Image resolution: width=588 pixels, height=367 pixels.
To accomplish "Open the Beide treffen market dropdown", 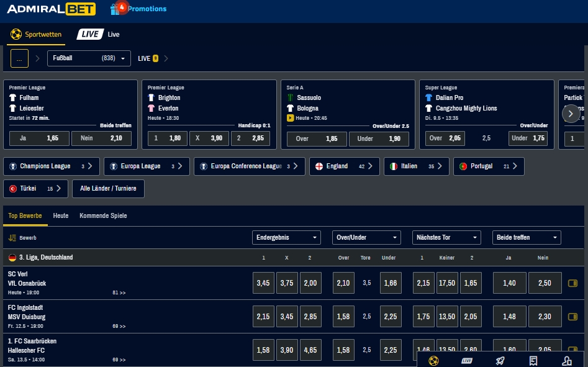I will coord(527,238).
